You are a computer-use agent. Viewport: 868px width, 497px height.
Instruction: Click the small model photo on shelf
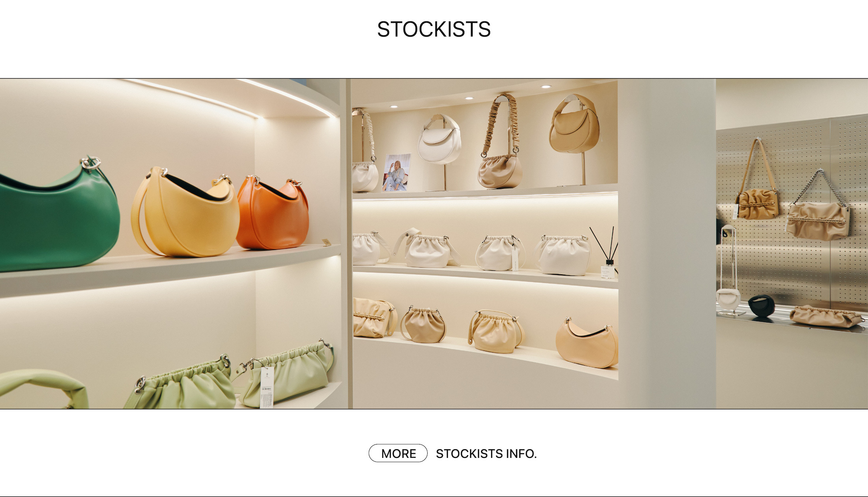point(397,172)
